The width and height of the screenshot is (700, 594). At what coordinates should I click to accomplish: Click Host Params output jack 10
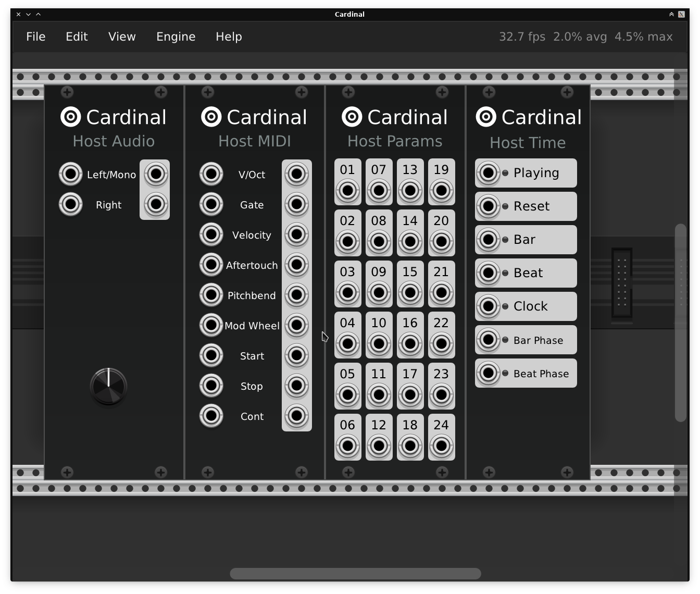point(379,344)
